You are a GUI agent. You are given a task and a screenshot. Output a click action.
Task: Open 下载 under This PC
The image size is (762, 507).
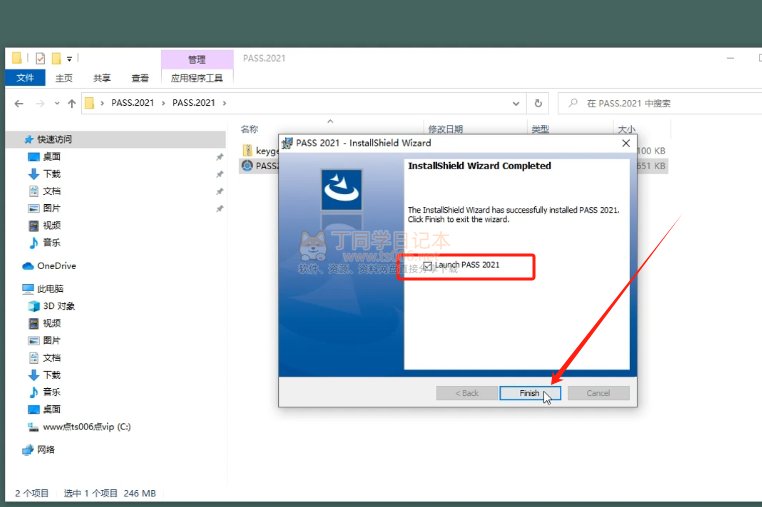52,375
